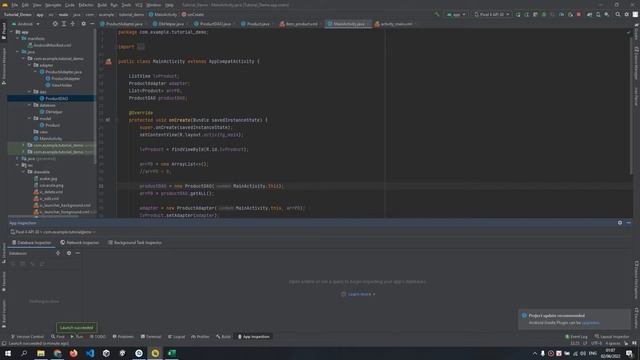Open the Run tool window button
Image resolution: width=640 pixels, height=360 pixels.
(77, 337)
